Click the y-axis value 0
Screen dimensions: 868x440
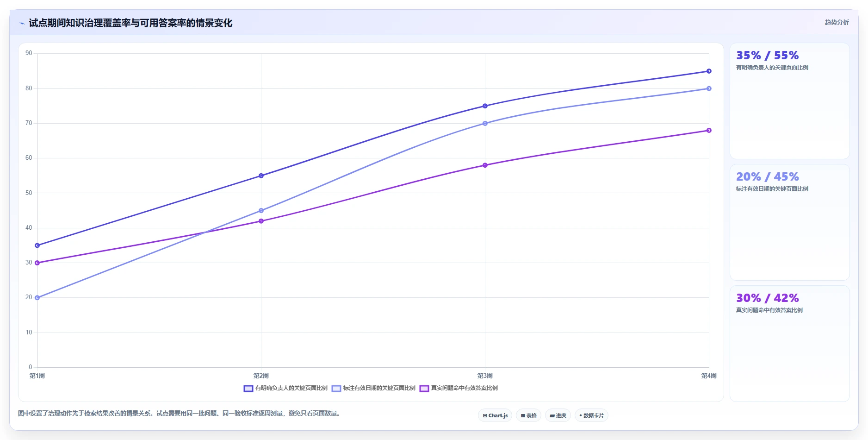coord(31,367)
